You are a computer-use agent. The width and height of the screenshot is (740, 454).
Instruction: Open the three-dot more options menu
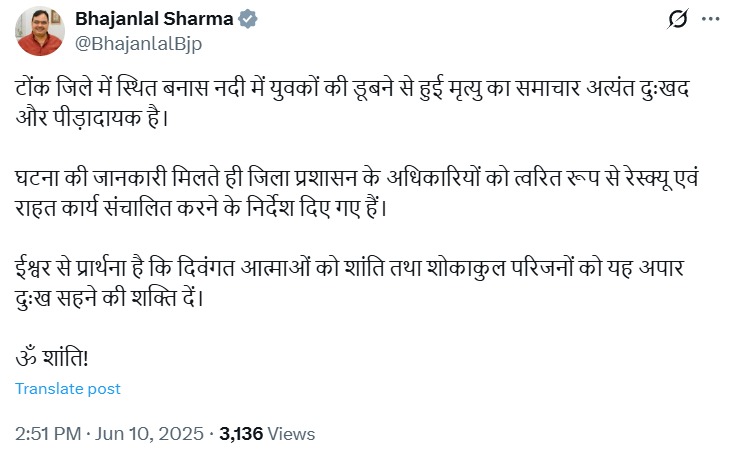click(x=710, y=19)
